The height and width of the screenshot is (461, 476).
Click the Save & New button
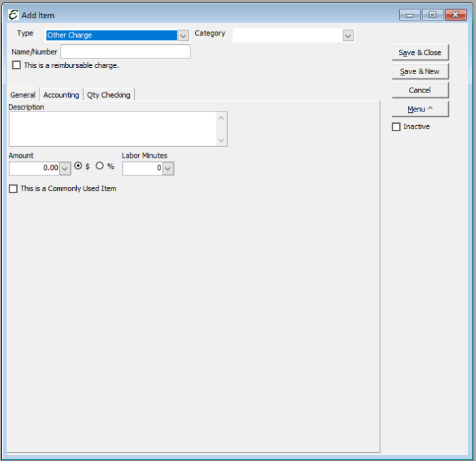coord(420,71)
